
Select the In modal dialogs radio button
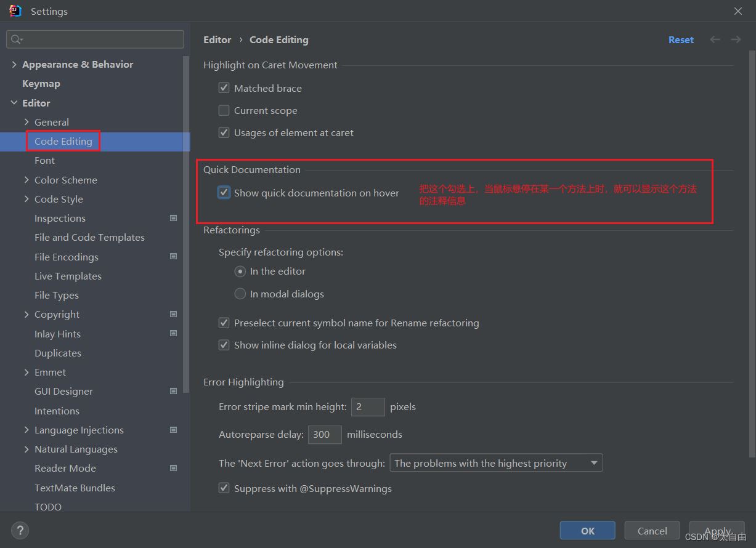(x=240, y=294)
